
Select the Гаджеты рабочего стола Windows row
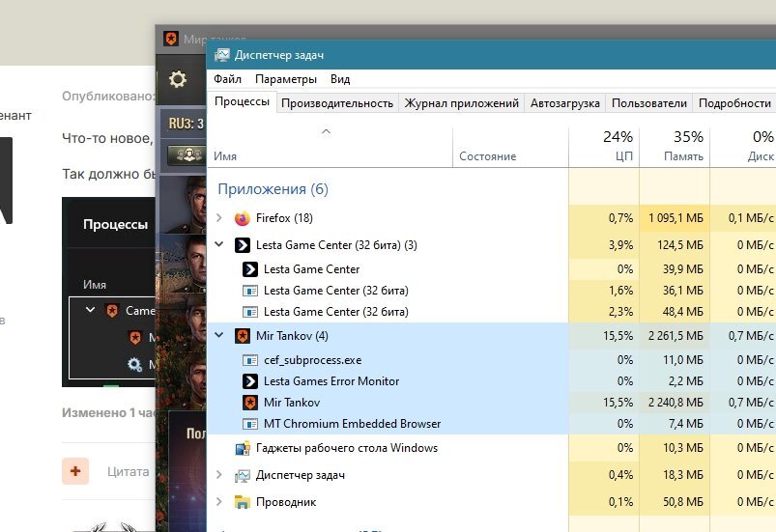point(492,448)
